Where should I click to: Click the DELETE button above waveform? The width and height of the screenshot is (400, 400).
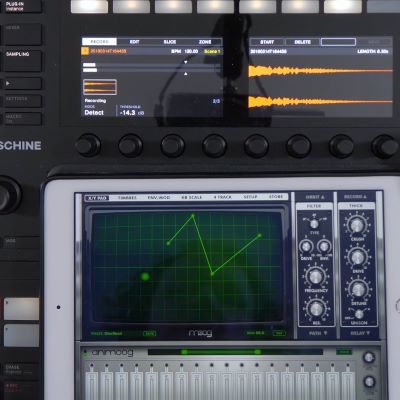(x=302, y=42)
